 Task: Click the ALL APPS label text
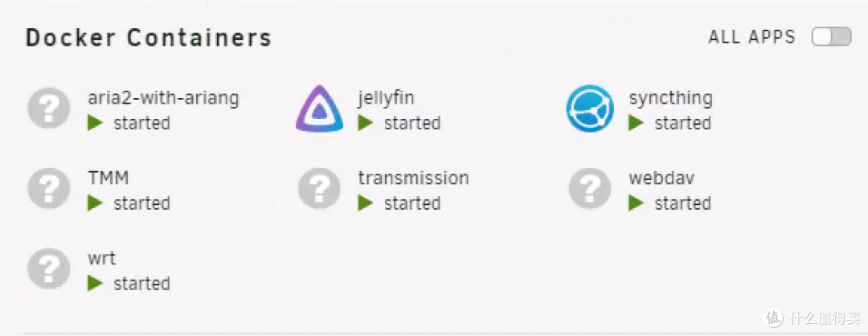(751, 37)
